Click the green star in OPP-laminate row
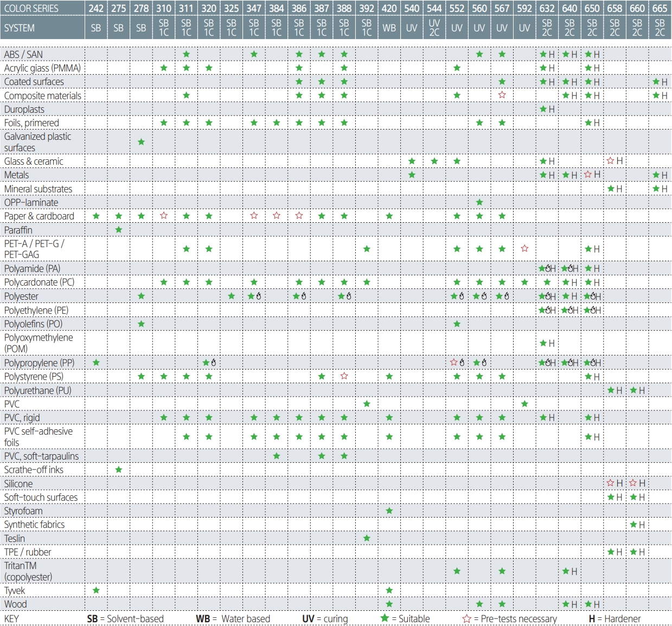Image resolution: width=672 pixels, height=626 pixels. [479, 202]
